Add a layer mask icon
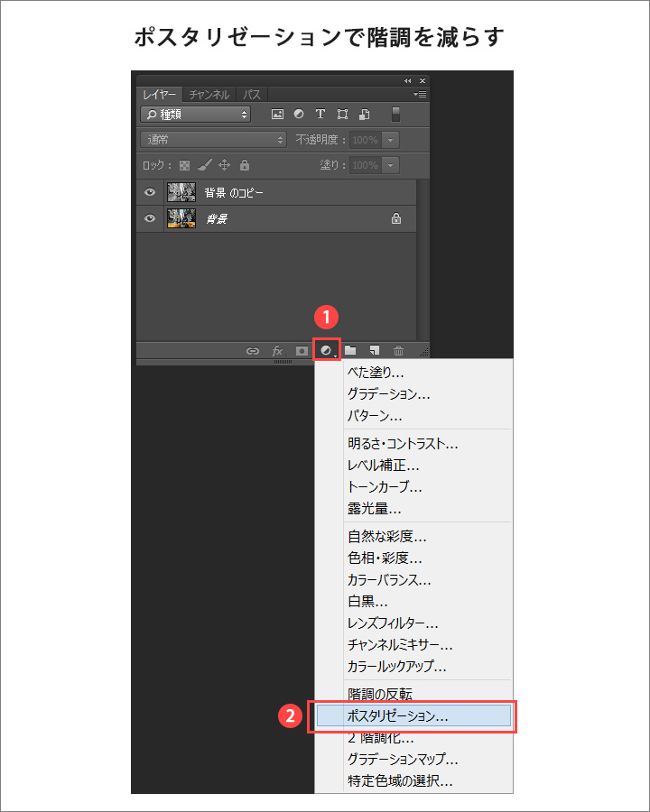This screenshot has height=812, width=650. [302, 351]
